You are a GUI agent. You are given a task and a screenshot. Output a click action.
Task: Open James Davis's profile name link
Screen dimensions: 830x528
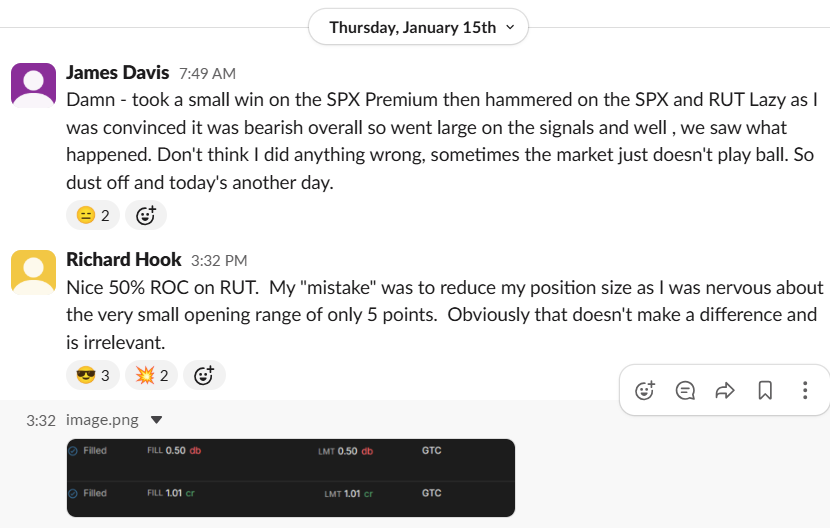118,72
